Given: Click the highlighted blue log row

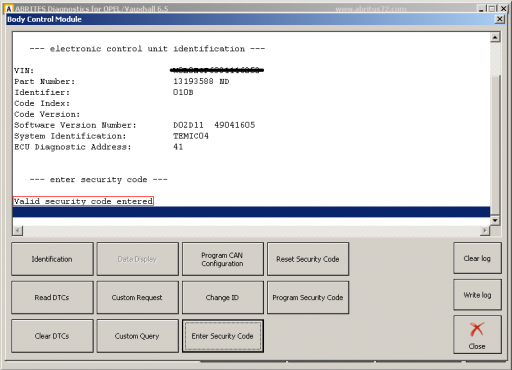Looking at the screenshot, I should (x=251, y=212).
